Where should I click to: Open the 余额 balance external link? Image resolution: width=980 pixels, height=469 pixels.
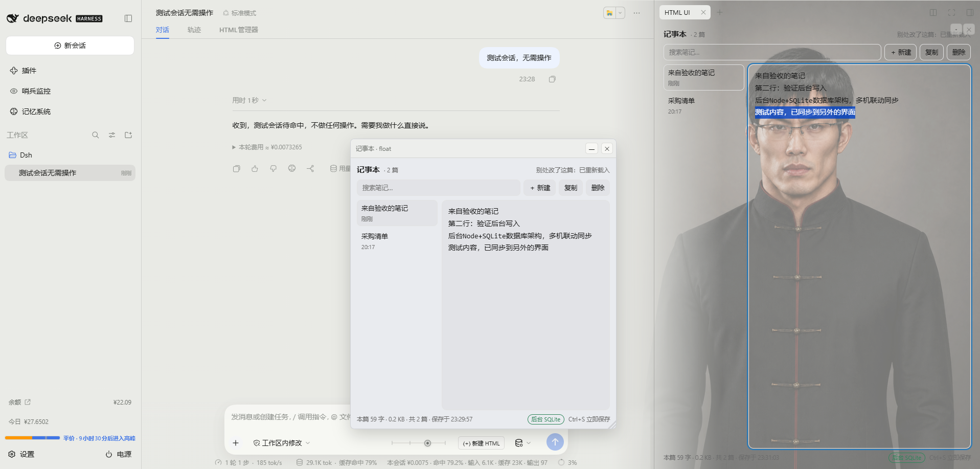[x=28, y=402]
